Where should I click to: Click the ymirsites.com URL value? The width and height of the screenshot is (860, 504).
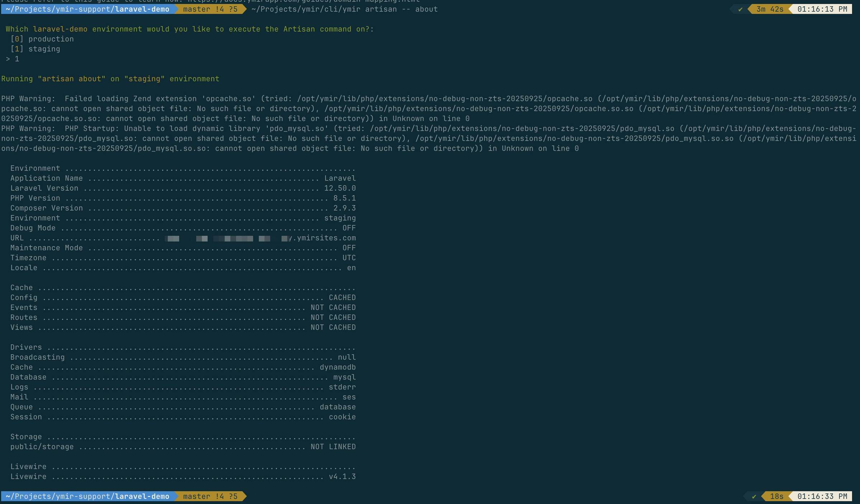coord(324,238)
